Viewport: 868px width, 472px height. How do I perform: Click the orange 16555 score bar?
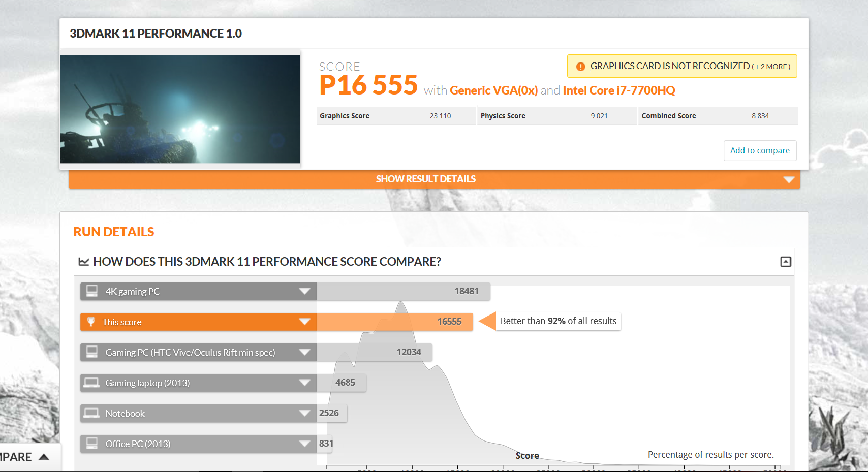click(x=394, y=322)
